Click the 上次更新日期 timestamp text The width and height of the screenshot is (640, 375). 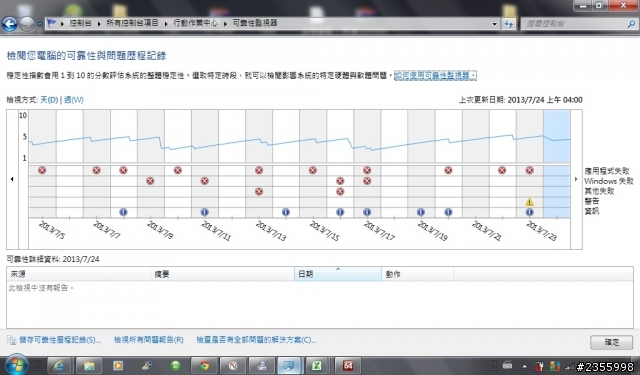(x=520, y=100)
